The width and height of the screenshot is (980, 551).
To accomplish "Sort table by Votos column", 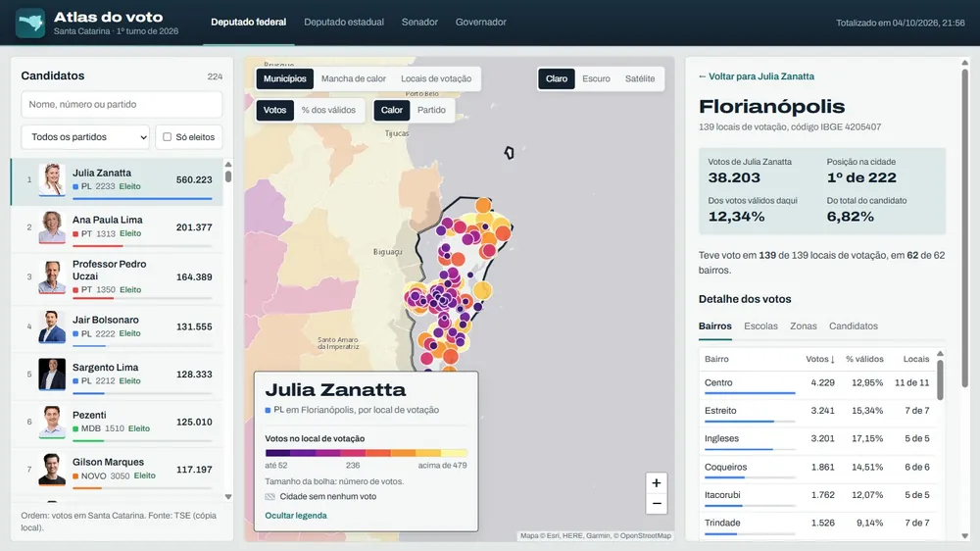I will click(820, 359).
